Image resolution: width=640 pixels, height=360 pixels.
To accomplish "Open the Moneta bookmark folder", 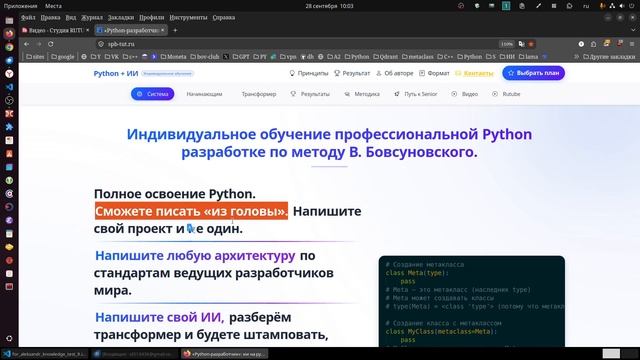I will pyautogui.click(x=173, y=57).
